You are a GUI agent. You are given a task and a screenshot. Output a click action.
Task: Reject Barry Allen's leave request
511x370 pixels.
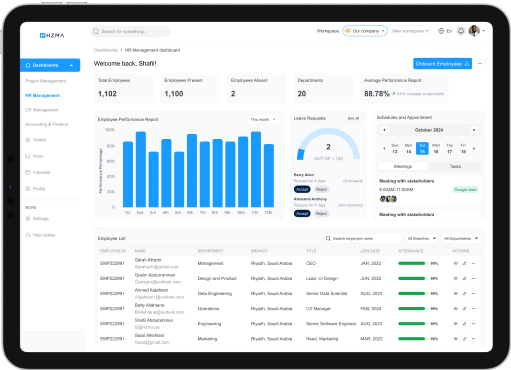(x=321, y=189)
